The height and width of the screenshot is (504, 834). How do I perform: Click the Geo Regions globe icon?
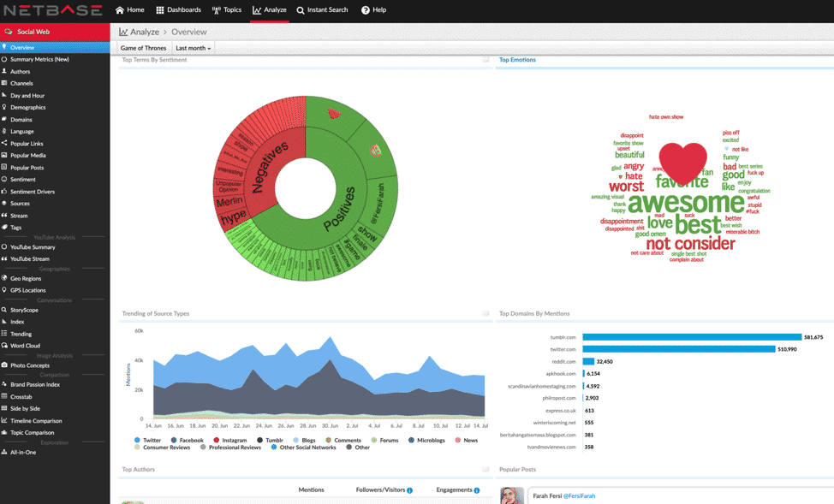tap(4, 278)
